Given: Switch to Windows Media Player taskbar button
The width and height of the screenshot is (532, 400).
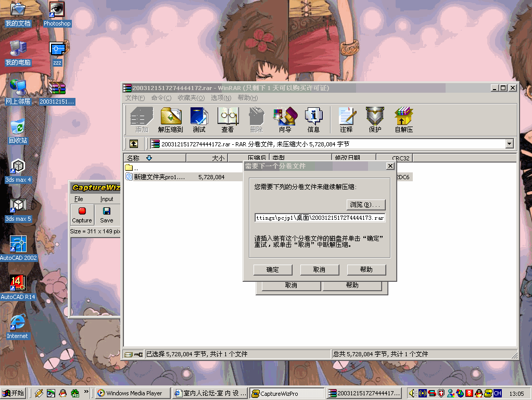Looking at the screenshot, I should (132, 393).
